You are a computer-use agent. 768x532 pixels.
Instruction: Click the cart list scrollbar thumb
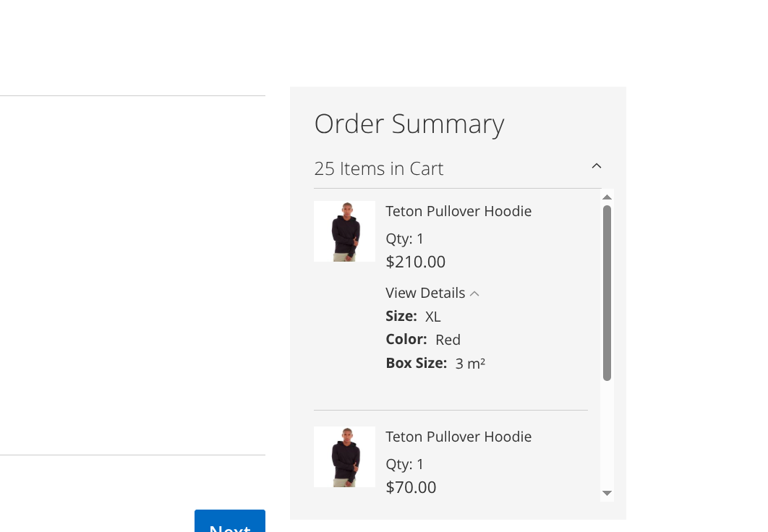607,292
